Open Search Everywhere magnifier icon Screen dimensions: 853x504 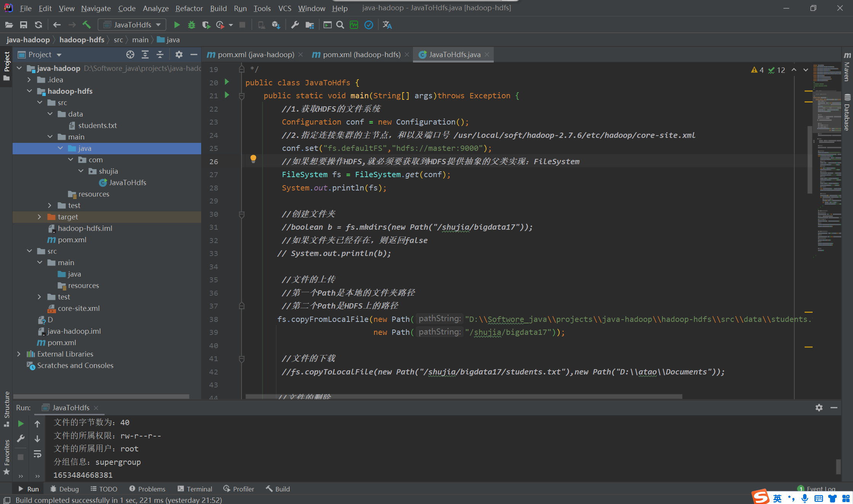click(340, 25)
